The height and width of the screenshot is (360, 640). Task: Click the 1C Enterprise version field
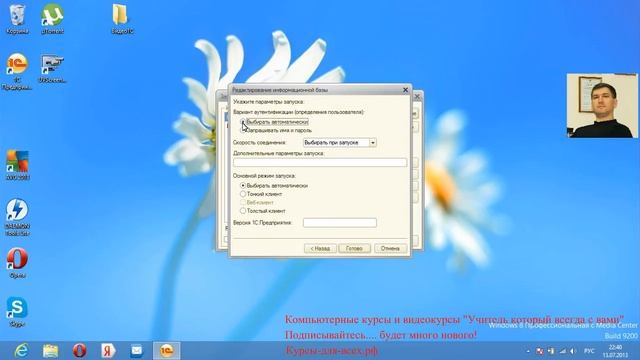pyautogui.click(x=340, y=223)
